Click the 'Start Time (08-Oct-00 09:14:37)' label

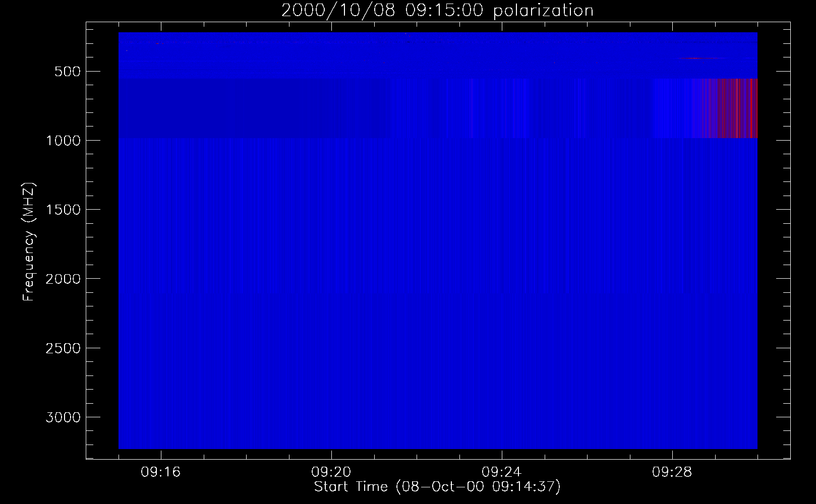pyautogui.click(x=437, y=487)
